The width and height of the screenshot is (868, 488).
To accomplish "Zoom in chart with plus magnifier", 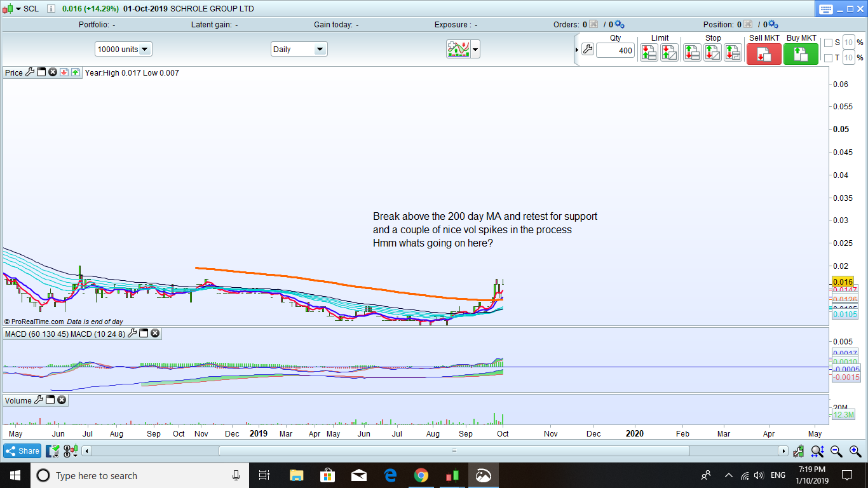I will tap(855, 451).
